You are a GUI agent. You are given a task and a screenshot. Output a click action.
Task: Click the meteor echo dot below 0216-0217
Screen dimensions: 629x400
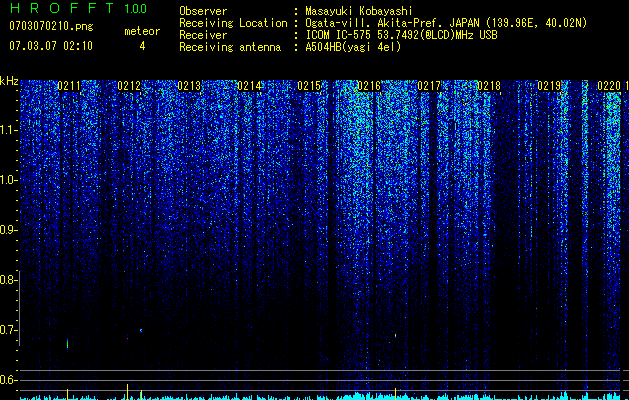(x=396, y=335)
